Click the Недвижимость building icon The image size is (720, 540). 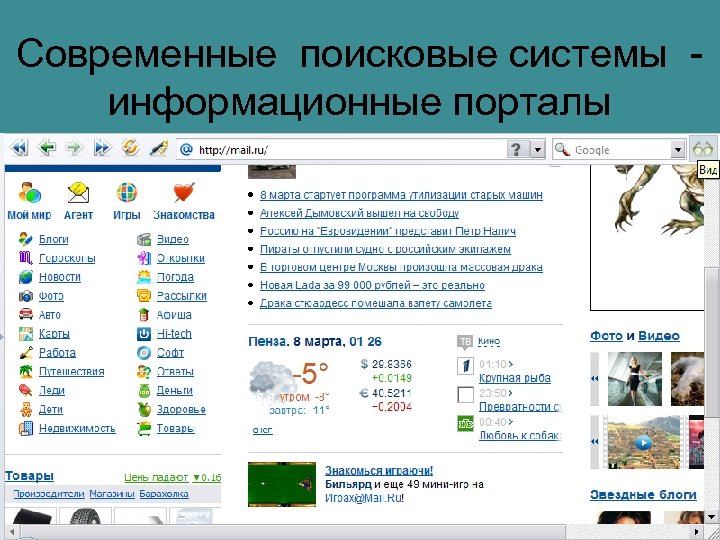pyautogui.click(x=26, y=428)
